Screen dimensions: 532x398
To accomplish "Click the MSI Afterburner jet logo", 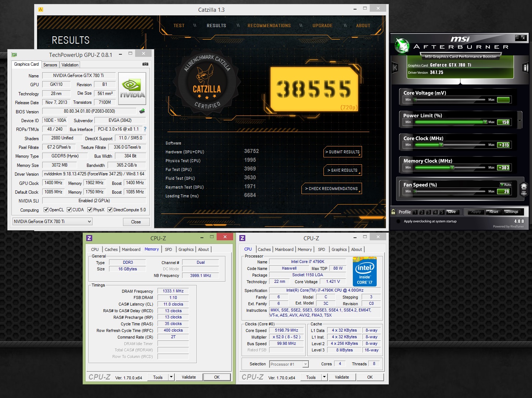I will tap(402, 46).
